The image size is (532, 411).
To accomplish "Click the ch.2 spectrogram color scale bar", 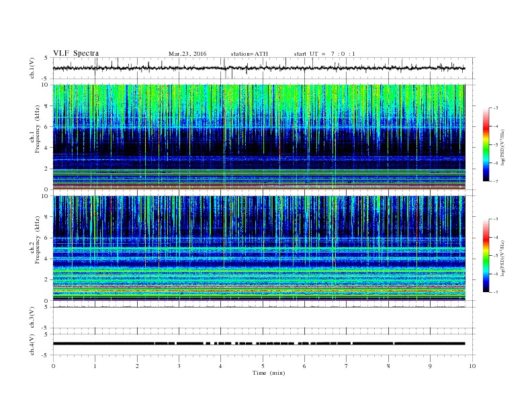I will point(486,255).
